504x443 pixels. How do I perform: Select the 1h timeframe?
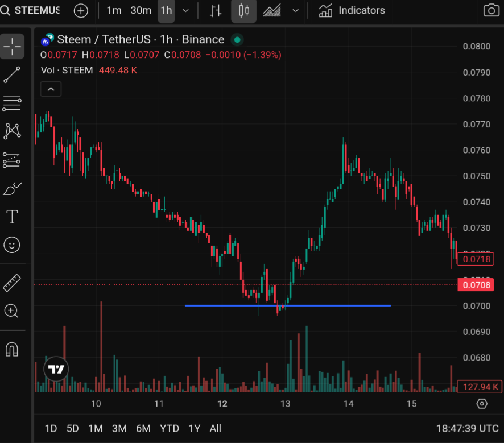click(166, 11)
